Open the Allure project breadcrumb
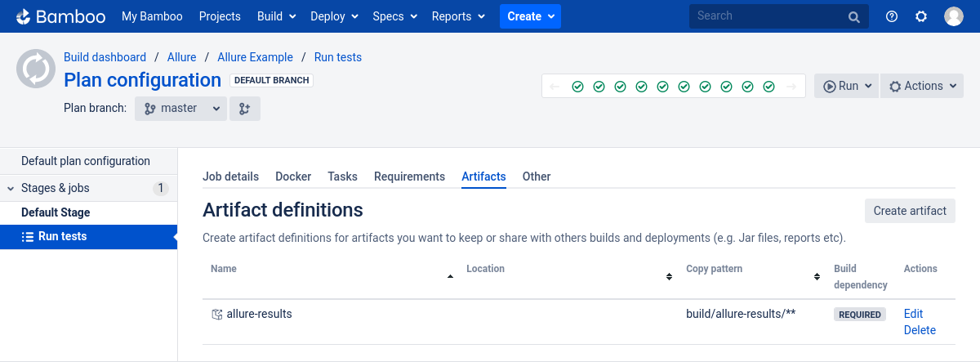Image resolution: width=980 pixels, height=362 pixels. click(181, 57)
